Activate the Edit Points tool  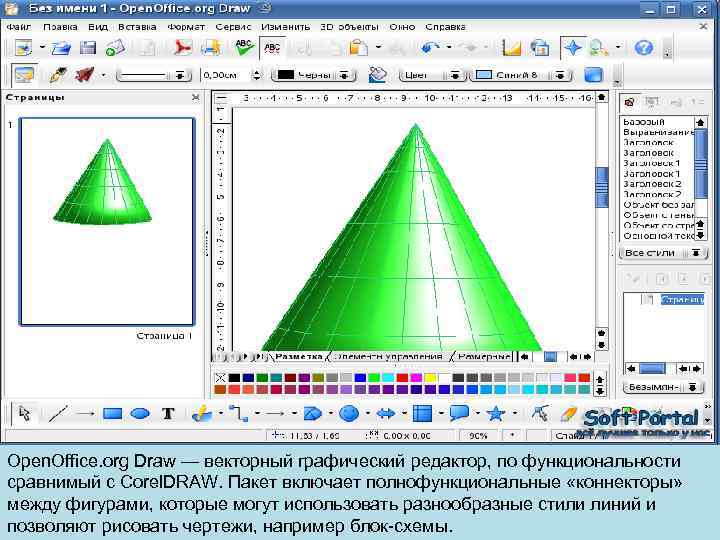(540, 414)
